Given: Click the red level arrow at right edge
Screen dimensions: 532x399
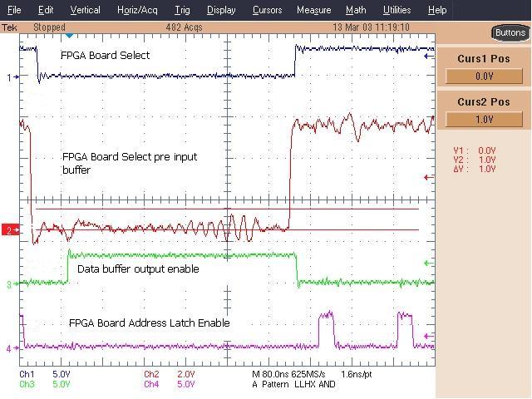Looking at the screenshot, I should 428,177.
